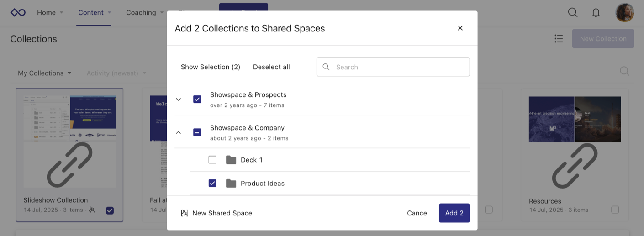Close the Add Collections dialog
This screenshot has width=644, height=236.
(460, 28)
